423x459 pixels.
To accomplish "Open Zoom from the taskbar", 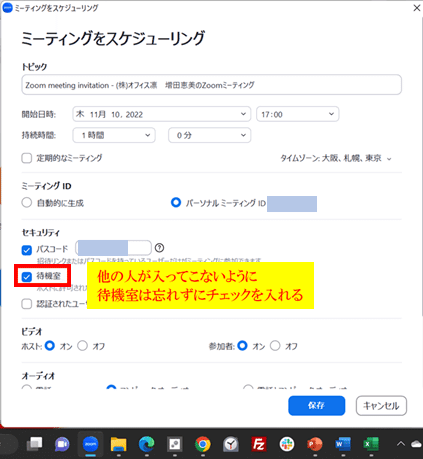I will 90,444.
